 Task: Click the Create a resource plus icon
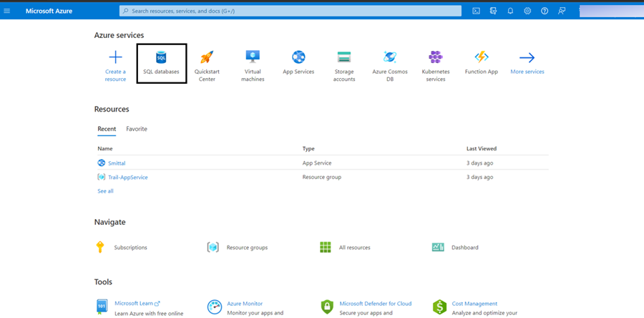[x=115, y=57]
